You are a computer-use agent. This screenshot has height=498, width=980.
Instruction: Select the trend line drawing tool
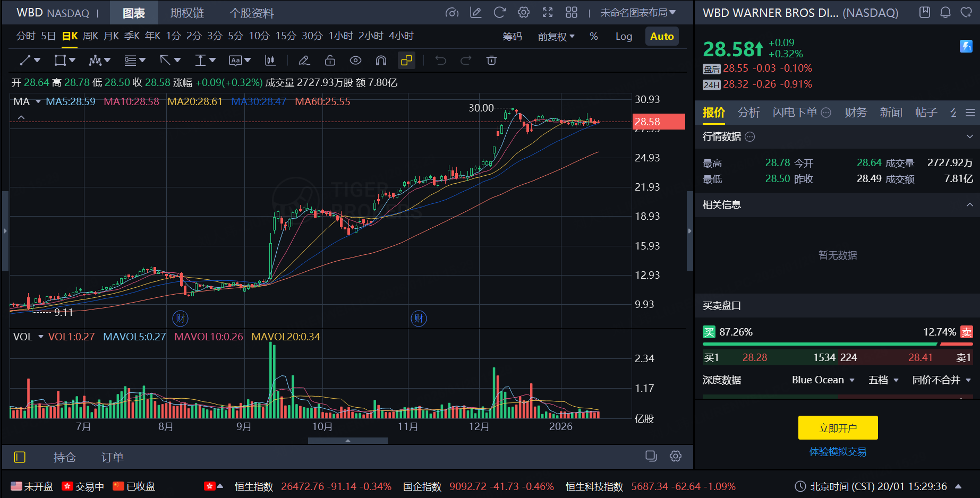click(x=25, y=60)
